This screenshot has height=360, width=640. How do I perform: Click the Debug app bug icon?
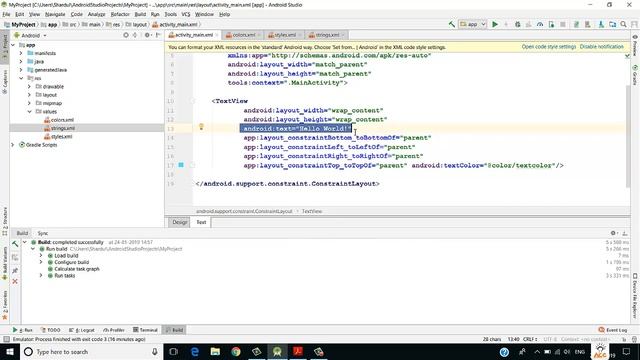[x=518, y=24]
